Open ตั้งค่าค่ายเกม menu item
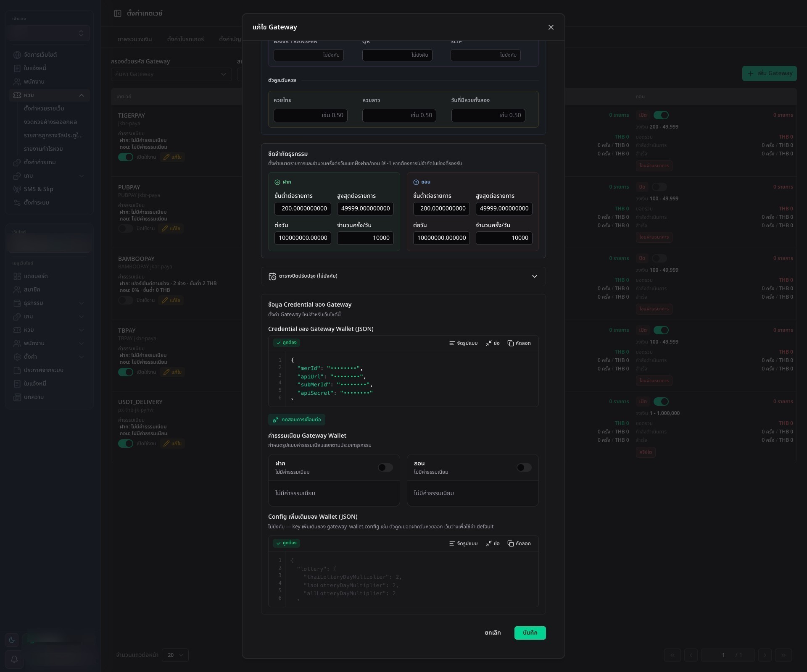Screen dimensions: 807x672 (40, 163)
